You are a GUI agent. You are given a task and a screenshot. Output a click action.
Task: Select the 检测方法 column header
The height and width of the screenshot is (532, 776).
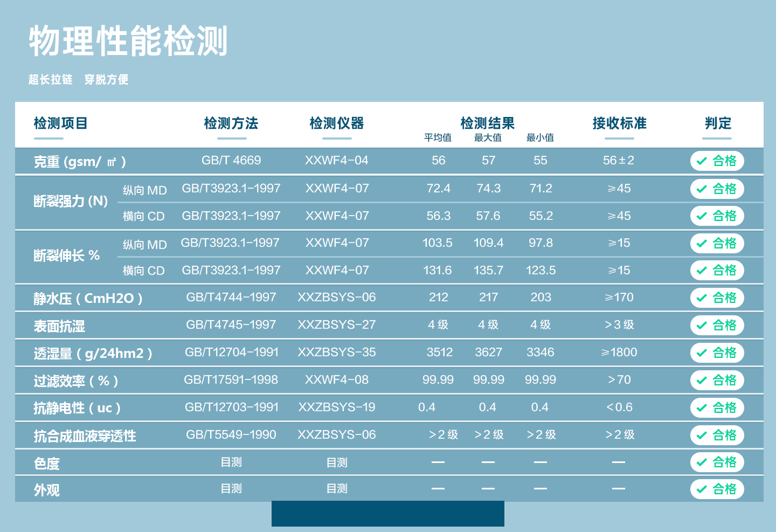click(x=231, y=123)
